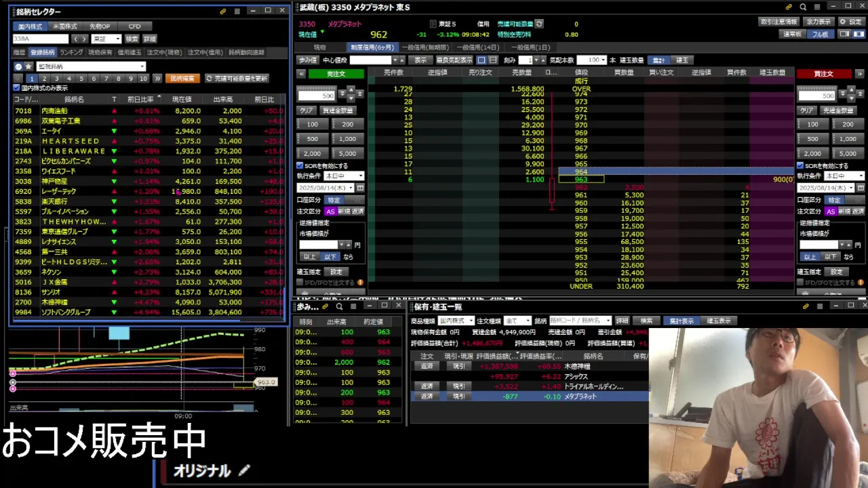Click the search magnifier in 武蔵(板) title bar
The height and width of the screenshot is (488, 868).
[x=803, y=7]
